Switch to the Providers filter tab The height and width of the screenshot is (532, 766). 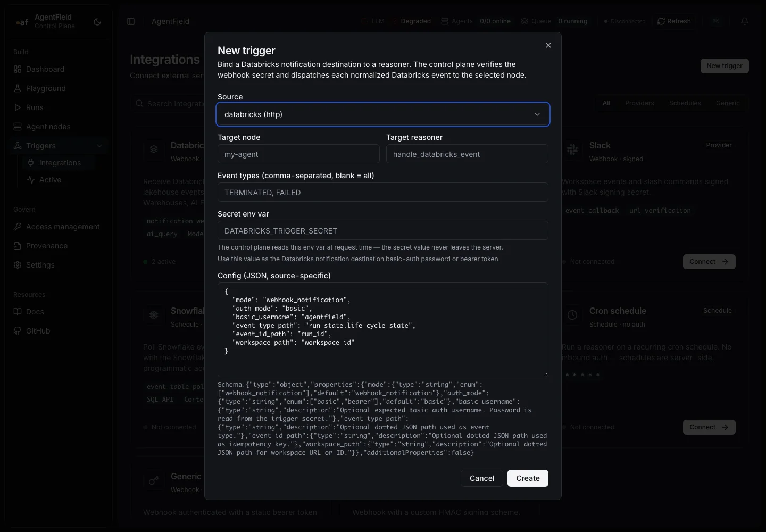pos(639,103)
